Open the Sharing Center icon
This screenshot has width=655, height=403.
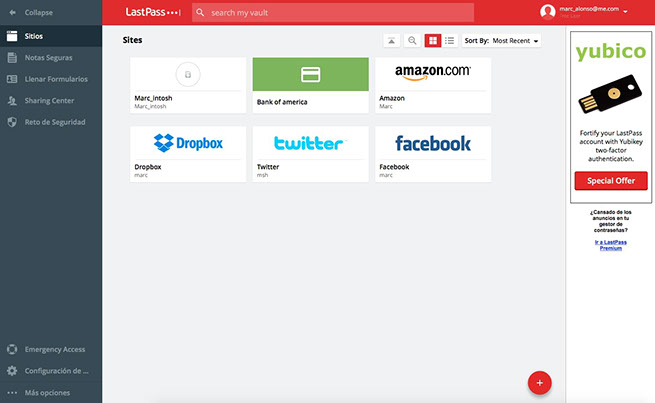point(13,101)
